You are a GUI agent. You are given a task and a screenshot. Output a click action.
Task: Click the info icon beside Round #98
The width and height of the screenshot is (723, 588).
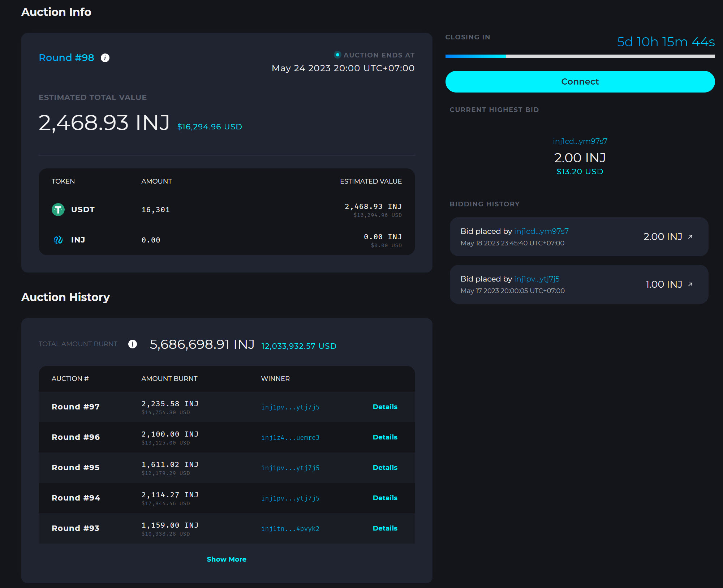click(x=105, y=58)
